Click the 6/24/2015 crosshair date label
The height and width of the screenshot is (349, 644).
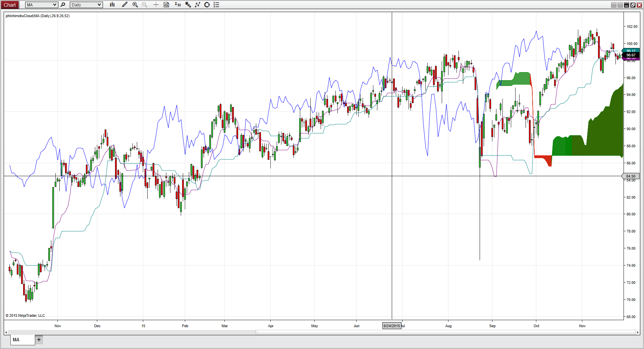(x=392, y=326)
